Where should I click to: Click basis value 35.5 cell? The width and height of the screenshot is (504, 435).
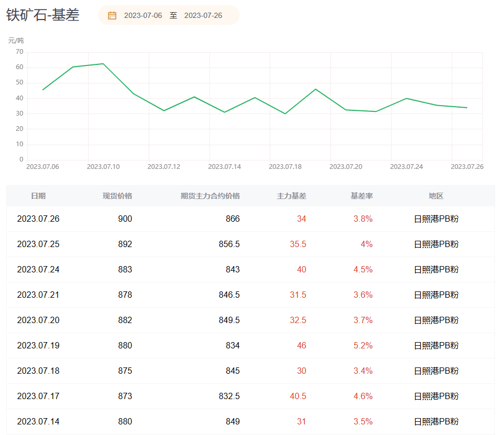[298, 244]
